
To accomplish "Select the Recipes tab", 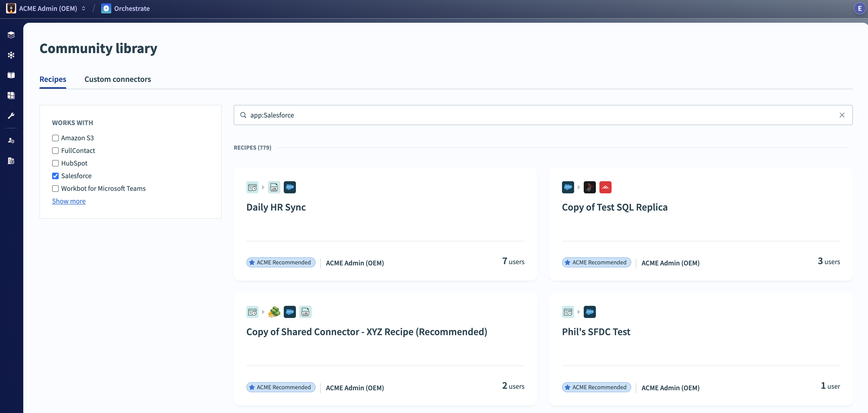I will [x=53, y=79].
